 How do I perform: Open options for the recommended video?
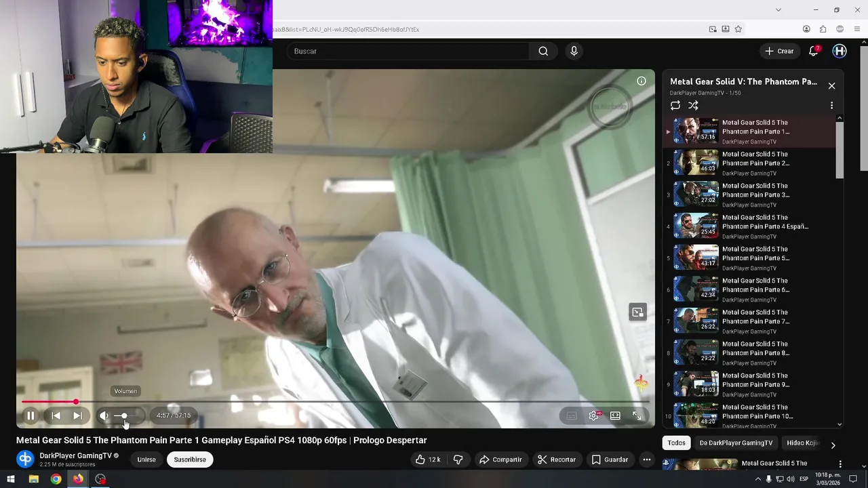pyautogui.click(x=840, y=464)
